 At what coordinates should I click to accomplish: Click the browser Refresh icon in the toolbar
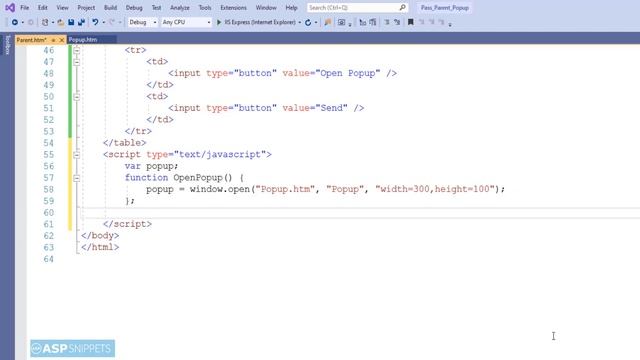point(308,22)
